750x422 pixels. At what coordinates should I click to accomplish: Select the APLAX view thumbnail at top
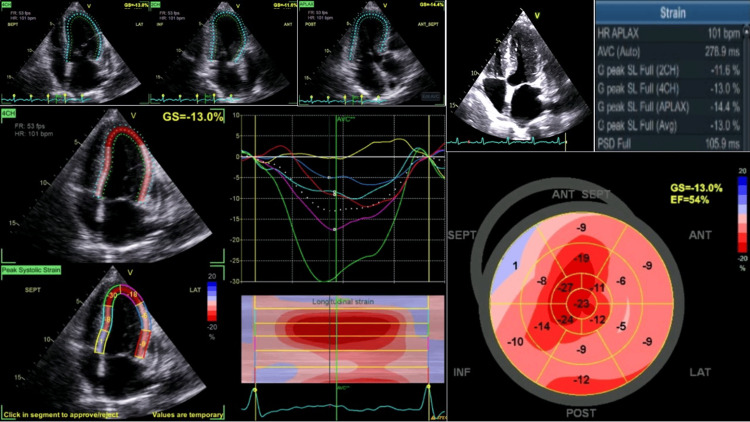(372, 53)
